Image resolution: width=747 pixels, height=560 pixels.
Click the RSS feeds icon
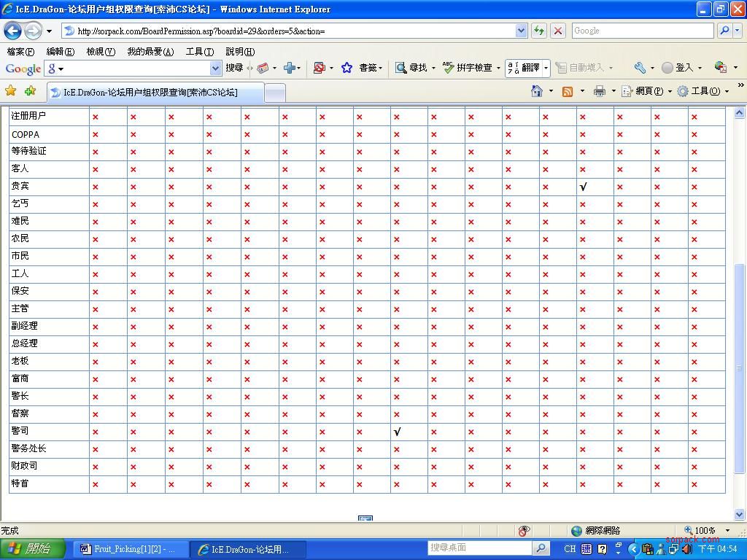coord(567,91)
